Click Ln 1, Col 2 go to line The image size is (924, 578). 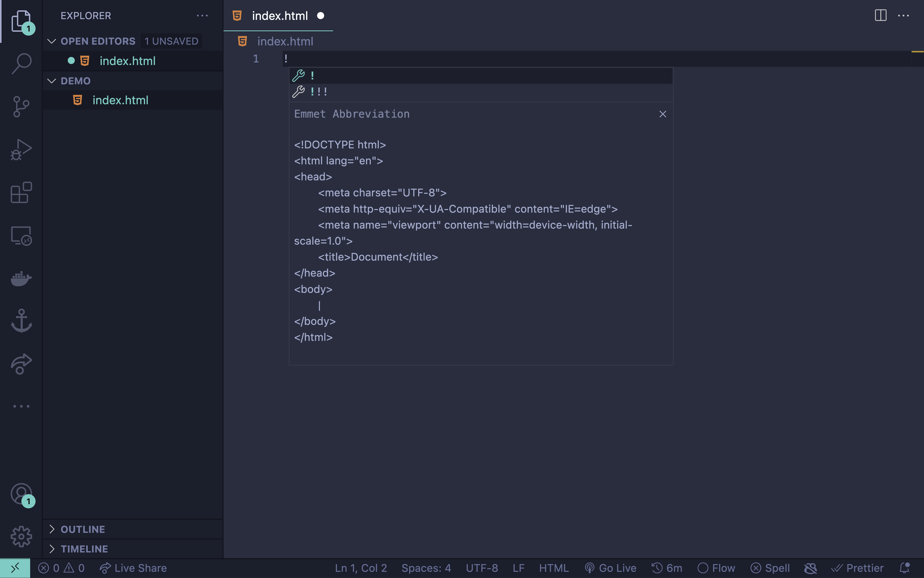tap(361, 568)
